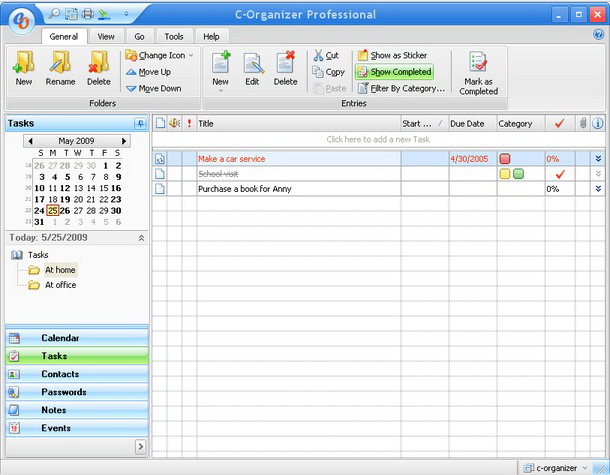Click green category swatch on School visit
Viewport: 610px width, 475px height.
[x=518, y=174]
